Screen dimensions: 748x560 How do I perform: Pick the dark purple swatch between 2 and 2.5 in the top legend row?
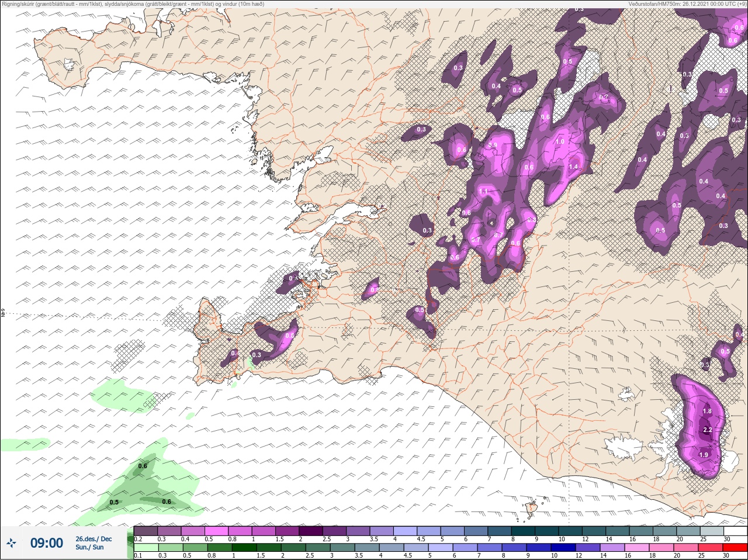[311, 531]
